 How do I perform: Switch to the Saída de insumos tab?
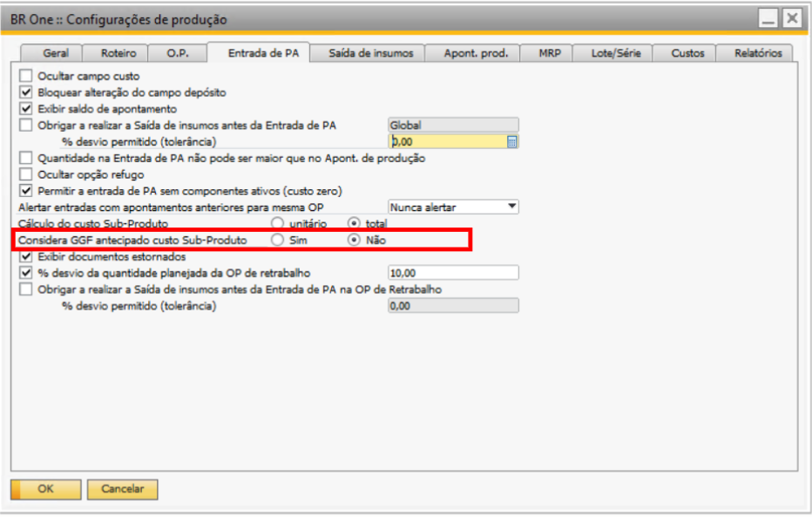click(x=370, y=54)
